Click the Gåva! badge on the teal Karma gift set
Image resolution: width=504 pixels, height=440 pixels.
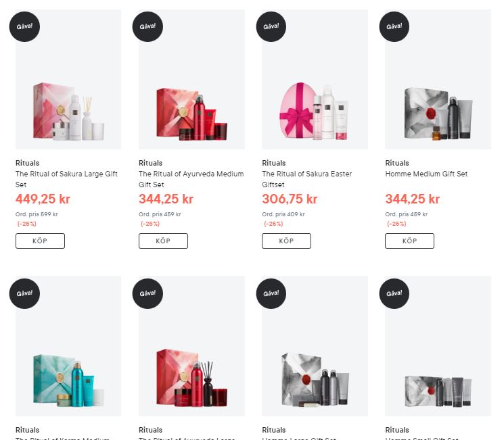click(x=24, y=293)
